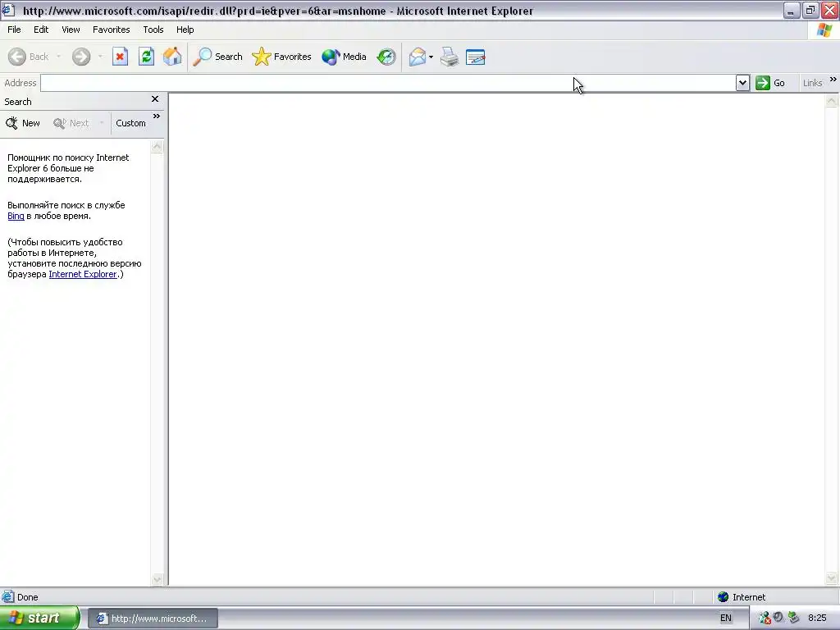Image resolution: width=840 pixels, height=630 pixels.
Task: Click the Search panel scroll up arrow
Action: [157, 147]
